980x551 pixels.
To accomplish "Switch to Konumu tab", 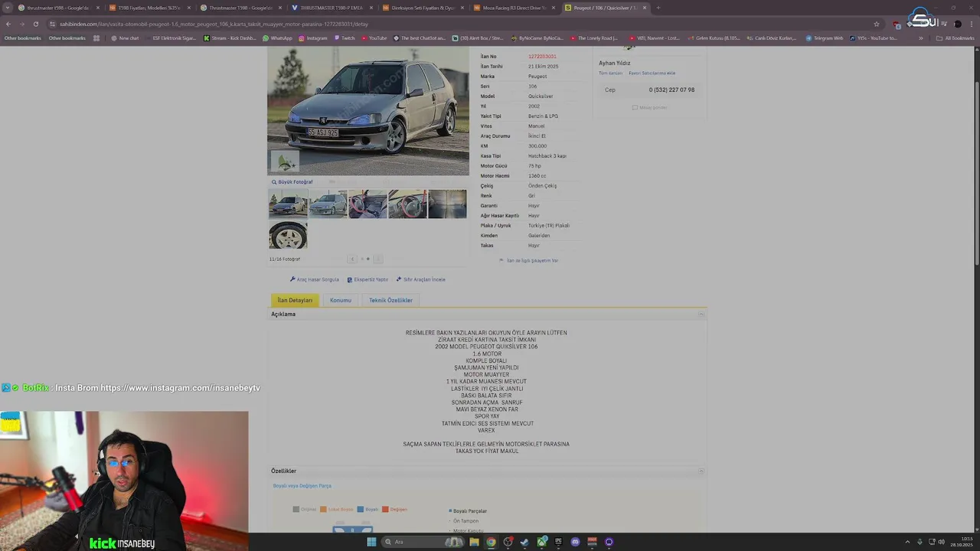I will click(x=341, y=300).
